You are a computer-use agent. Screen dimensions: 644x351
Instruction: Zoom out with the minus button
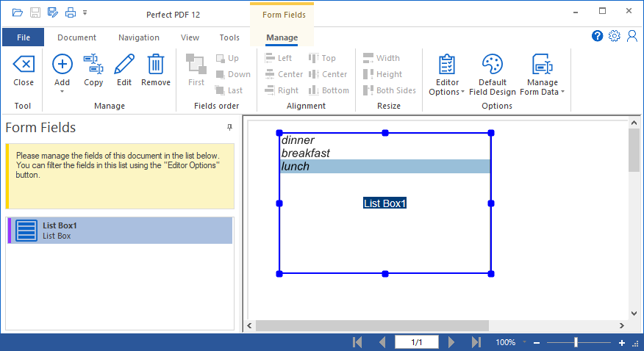(537, 343)
